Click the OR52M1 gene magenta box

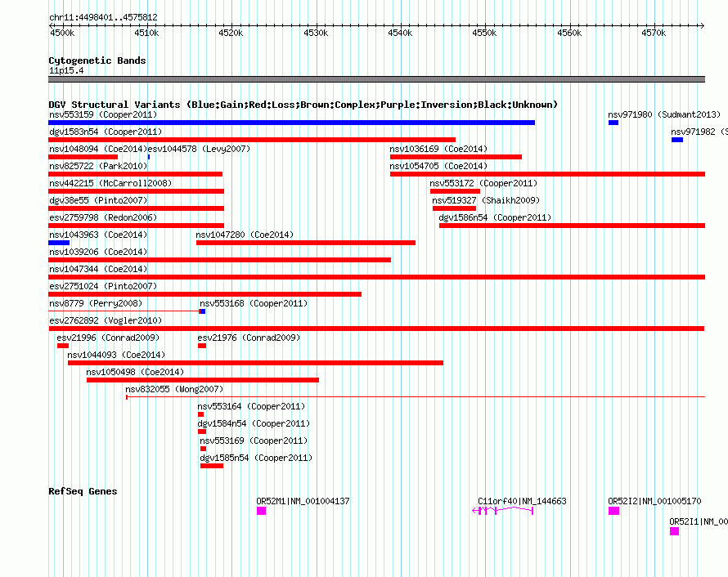point(262,511)
